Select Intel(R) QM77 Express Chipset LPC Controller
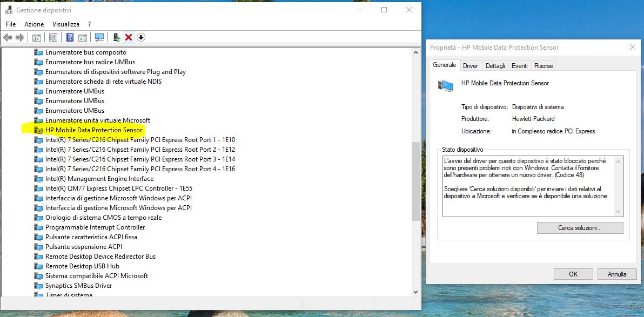Viewport: 644px width, 317px height. [x=119, y=188]
